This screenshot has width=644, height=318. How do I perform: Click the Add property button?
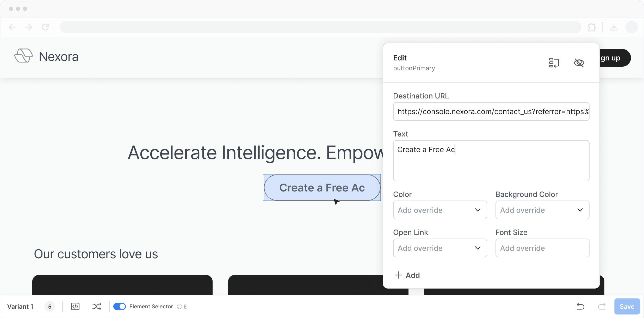[407, 275]
